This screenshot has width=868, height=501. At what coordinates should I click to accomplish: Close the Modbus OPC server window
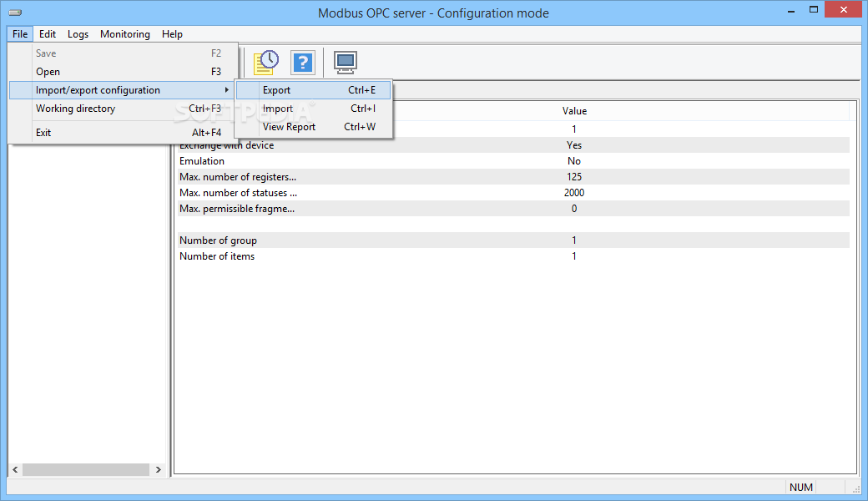844,9
